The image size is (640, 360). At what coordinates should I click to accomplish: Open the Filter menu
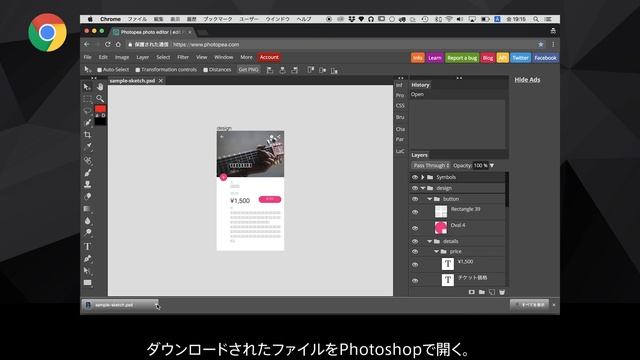(182, 58)
